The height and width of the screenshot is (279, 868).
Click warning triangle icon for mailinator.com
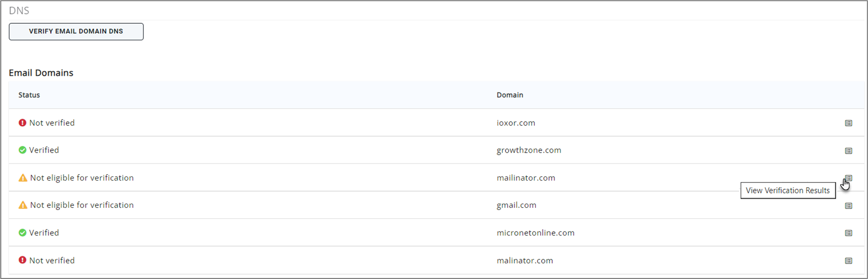click(x=23, y=178)
